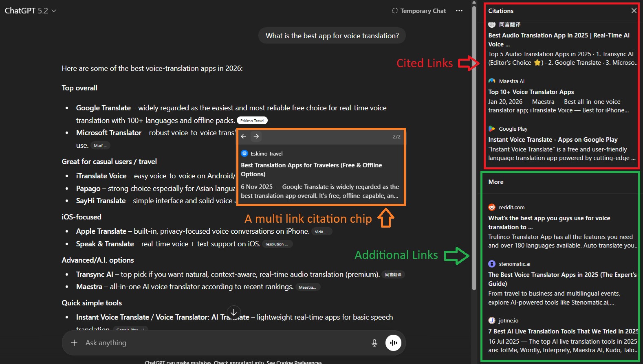The height and width of the screenshot is (364, 643).
Task: Click the Maestra citation chip
Action: (x=308, y=287)
